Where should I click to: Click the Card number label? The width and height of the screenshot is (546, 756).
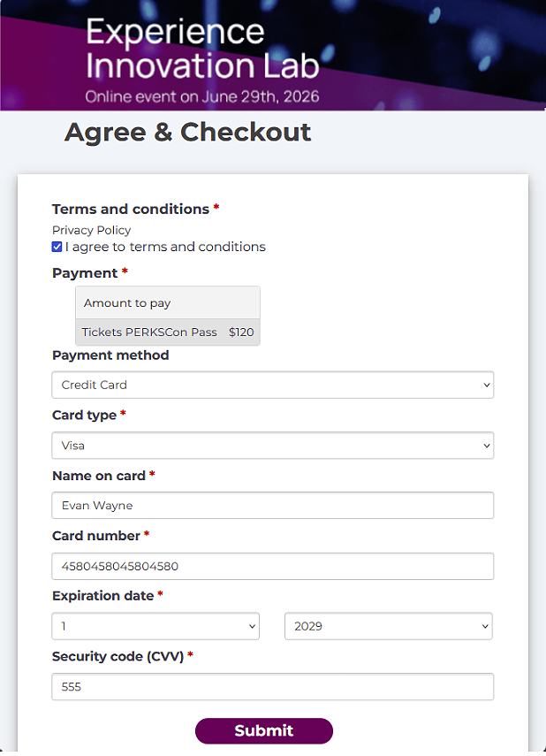(x=96, y=536)
